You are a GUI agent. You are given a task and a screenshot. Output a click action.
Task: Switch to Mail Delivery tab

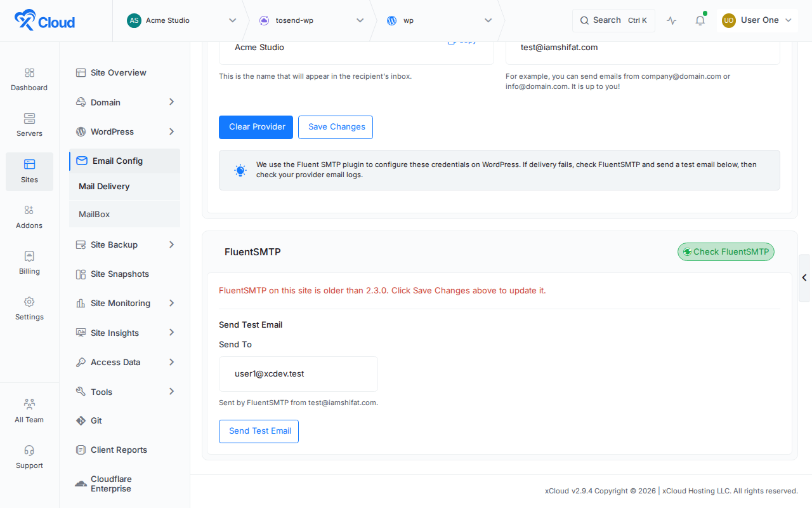tap(124, 186)
